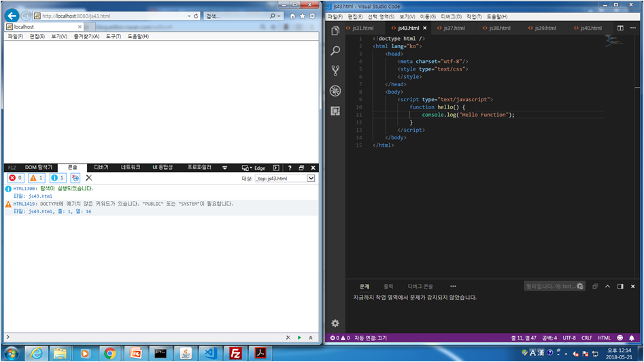Clear the F12 console with X icon
This screenshot has height=362, width=644.
[88, 177]
